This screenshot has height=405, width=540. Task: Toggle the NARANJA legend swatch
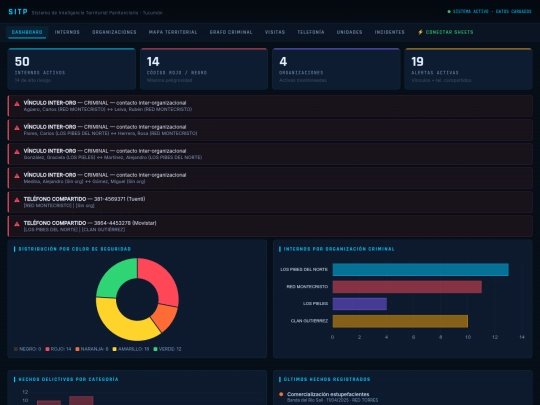coord(77,349)
